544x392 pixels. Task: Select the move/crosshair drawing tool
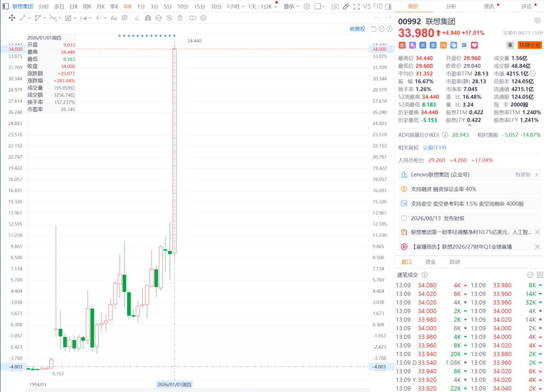pyautogui.click(x=12, y=18)
